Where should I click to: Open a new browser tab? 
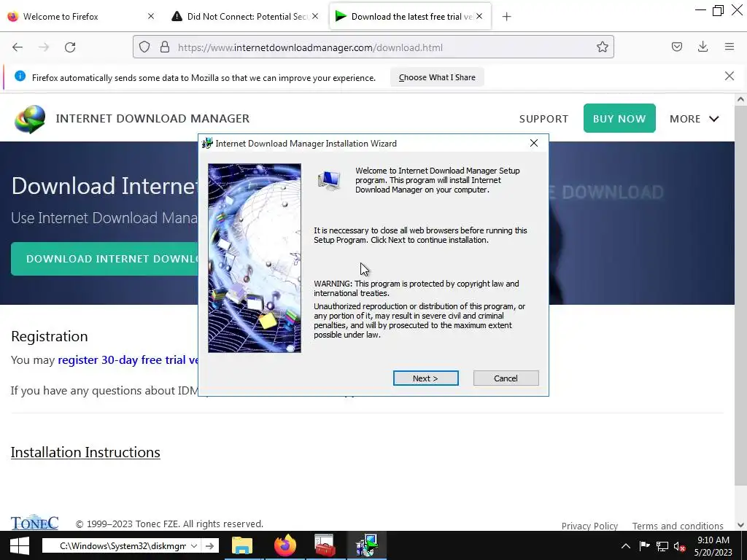point(506,17)
